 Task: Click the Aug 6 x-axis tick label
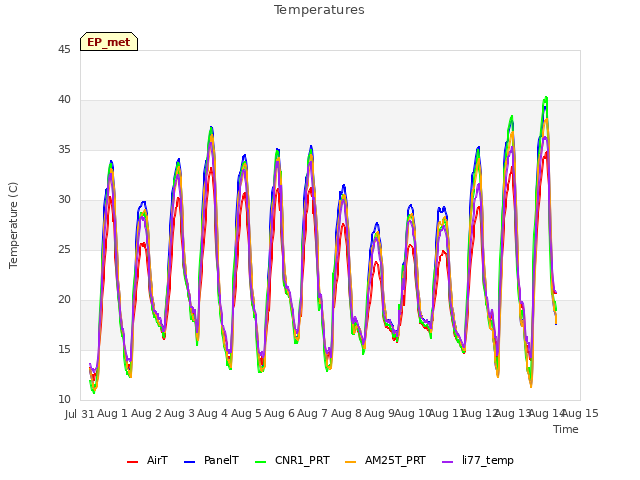tap(279, 413)
